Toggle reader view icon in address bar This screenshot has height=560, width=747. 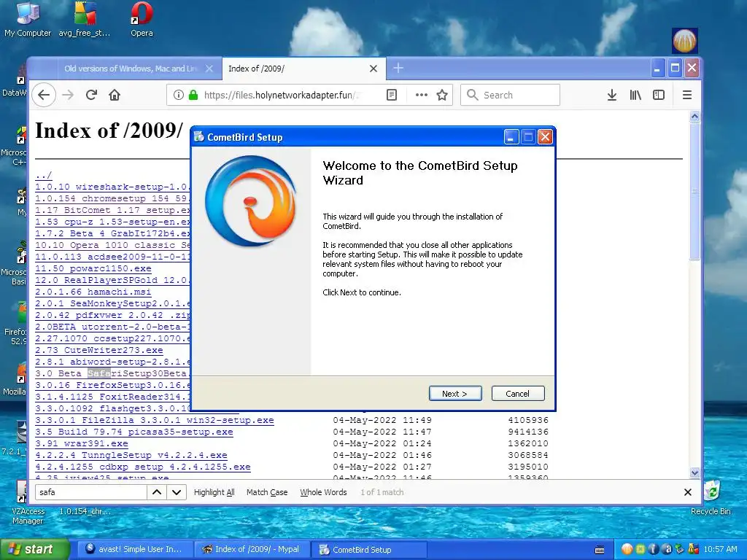(392, 95)
